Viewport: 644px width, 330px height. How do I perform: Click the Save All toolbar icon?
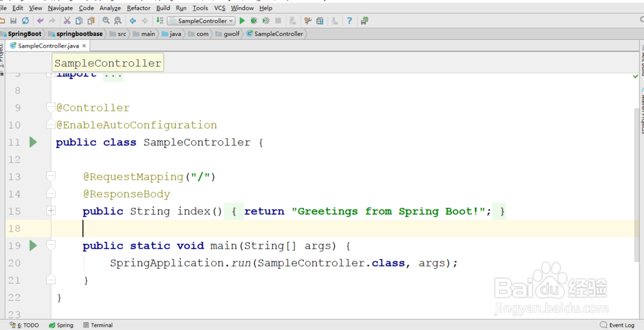(x=13, y=21)
